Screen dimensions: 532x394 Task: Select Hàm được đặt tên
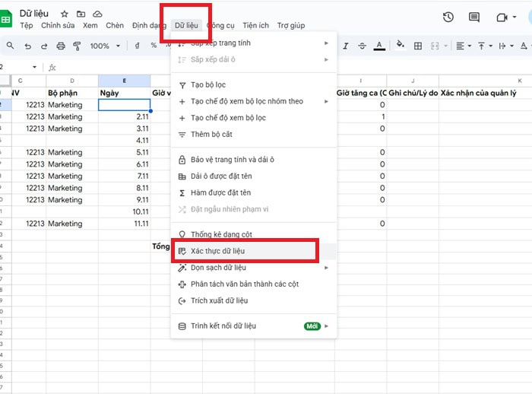(254, 193)
